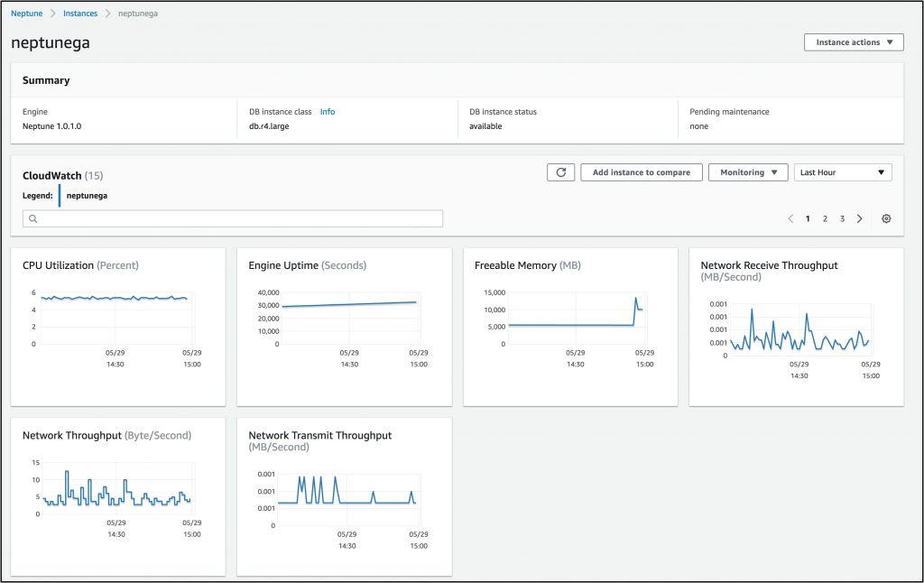Select the Pending maintenance 'none' value
Screen dimensions: 924x583
point(699,126)
